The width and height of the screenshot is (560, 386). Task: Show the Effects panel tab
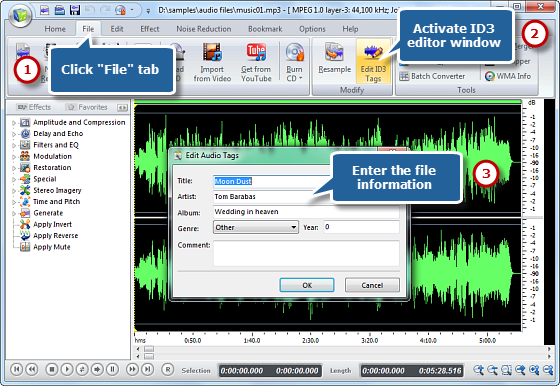(x=34, y=107)
